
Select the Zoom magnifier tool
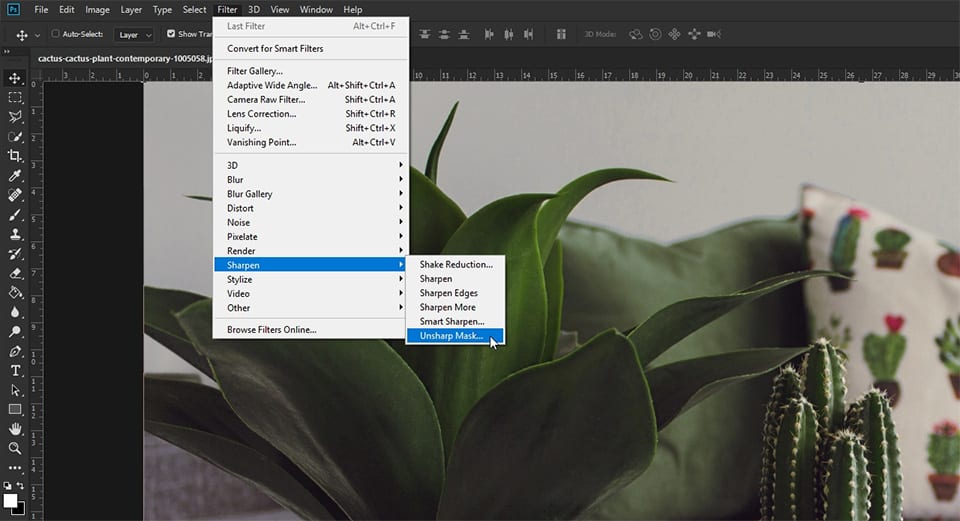[x=15, y=448]
